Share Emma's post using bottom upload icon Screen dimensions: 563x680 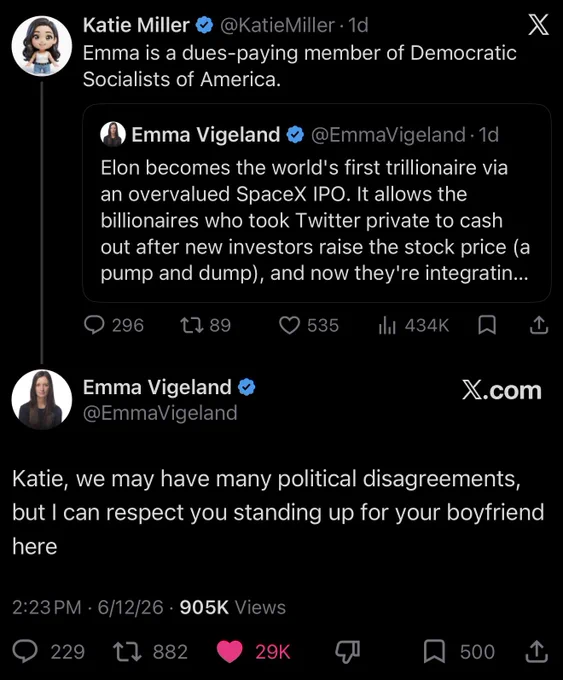coord(537,652)
